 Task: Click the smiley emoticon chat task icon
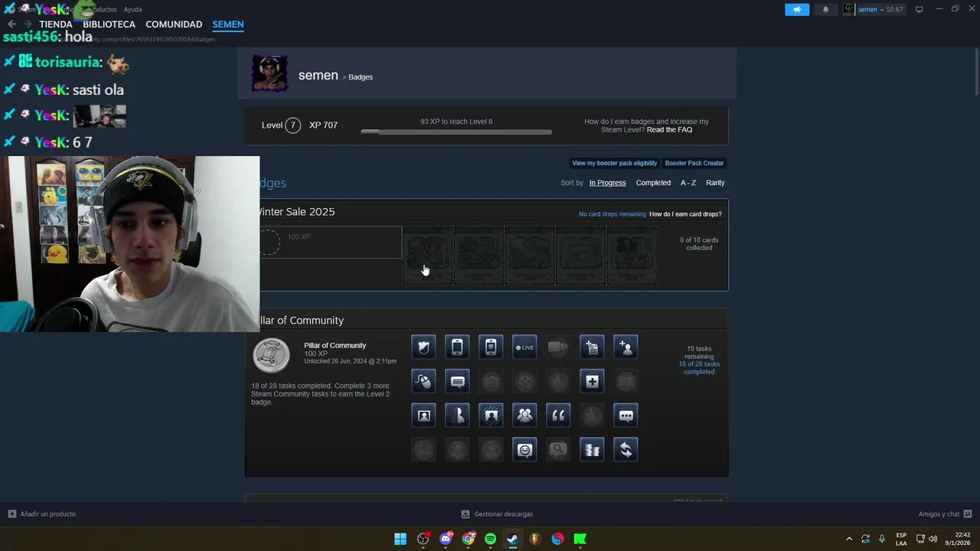pos(524,450)
